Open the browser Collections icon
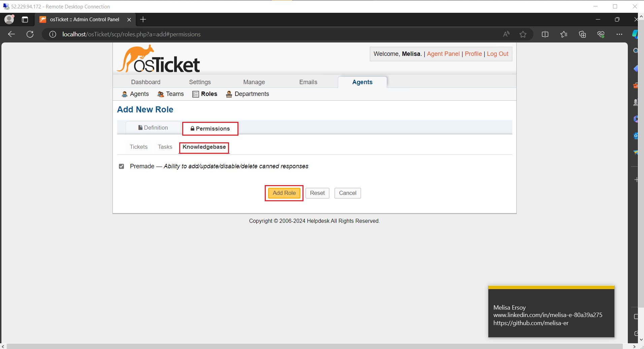This screenshot has width=644, height=349. click(x=582, y=34)
